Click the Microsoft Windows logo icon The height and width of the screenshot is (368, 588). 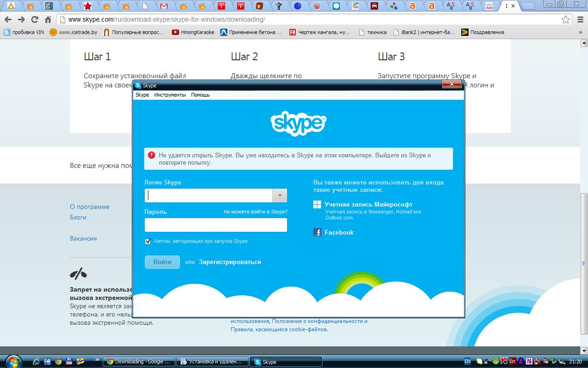[317, 204]
